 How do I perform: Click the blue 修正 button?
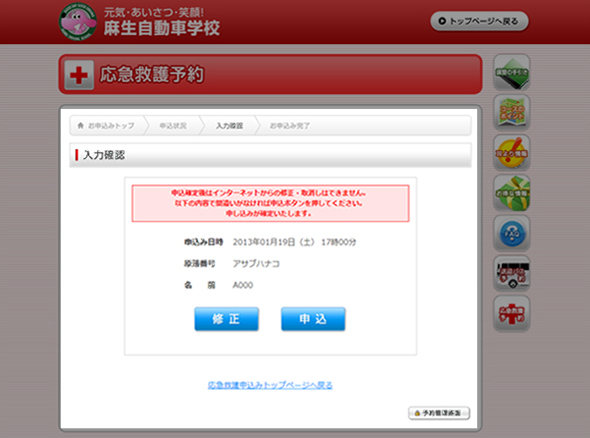227,319
